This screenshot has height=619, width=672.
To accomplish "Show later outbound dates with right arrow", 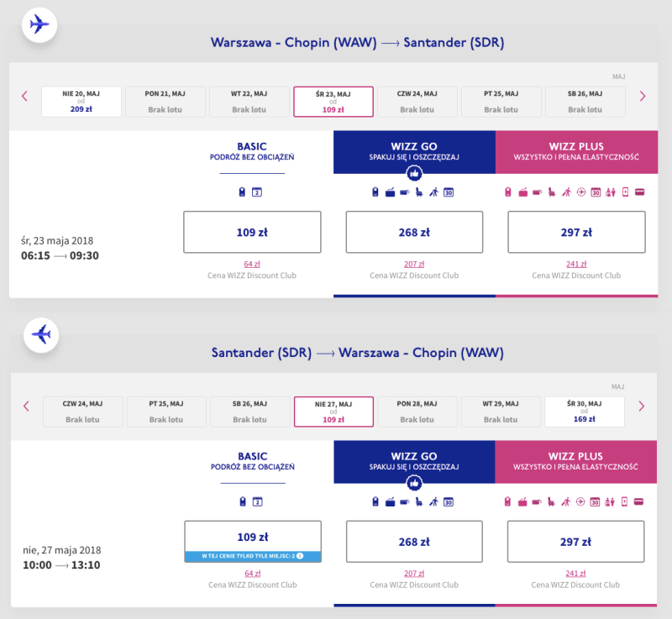I will (x=643, y=96).
